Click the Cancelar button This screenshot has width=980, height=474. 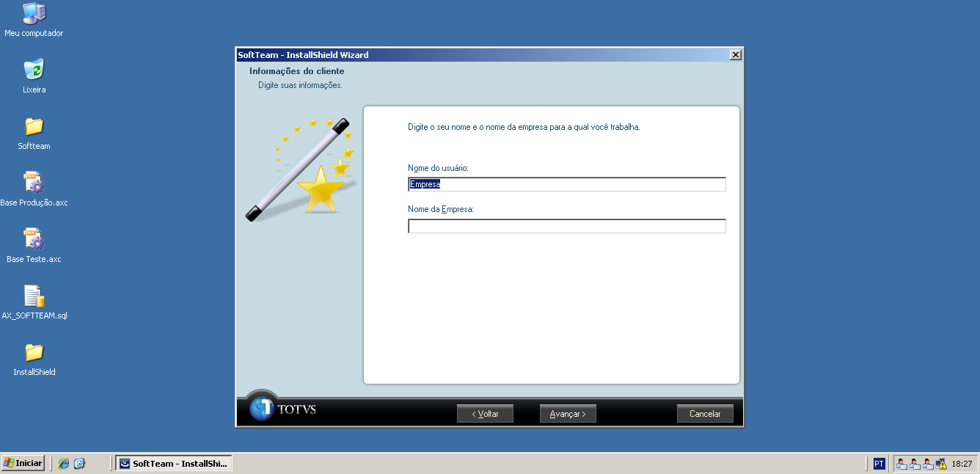click(x=705, y=414)
